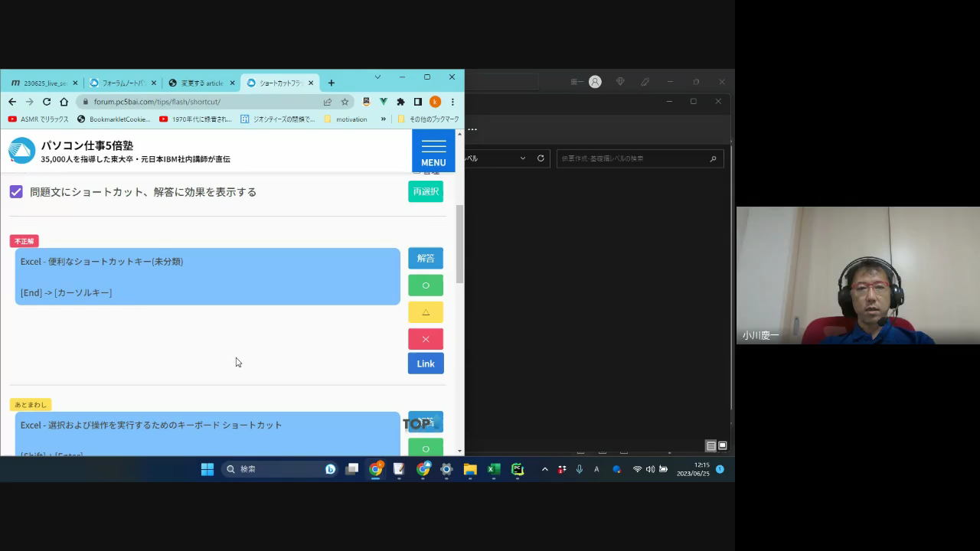Click the web page vertical scrollbar
The image size is (980, 551).
pyautogui.click(x=459, y=245)
